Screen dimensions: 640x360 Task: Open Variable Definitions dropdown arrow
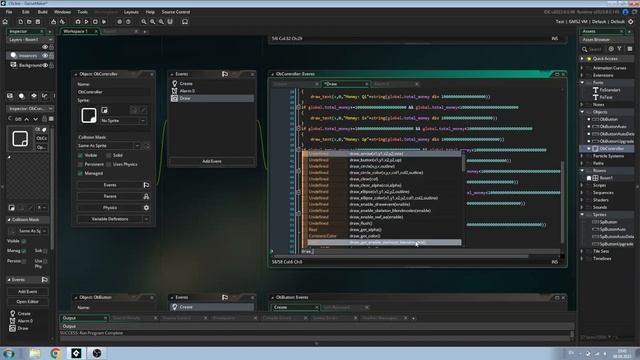[x=146, y=219]
